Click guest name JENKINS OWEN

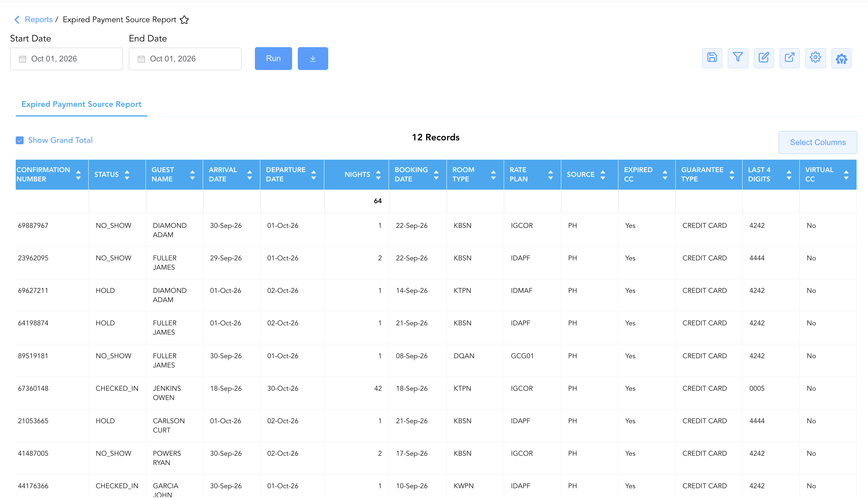167,393
